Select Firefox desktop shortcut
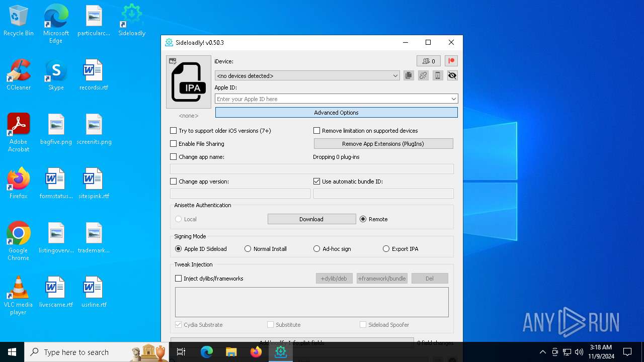Viewport: 644px width, 362px height. pos(19,184)
